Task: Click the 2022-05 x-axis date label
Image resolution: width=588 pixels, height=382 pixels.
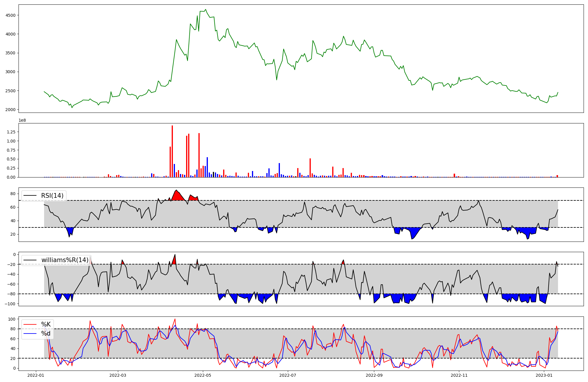Action: click(x=203, y=375)
